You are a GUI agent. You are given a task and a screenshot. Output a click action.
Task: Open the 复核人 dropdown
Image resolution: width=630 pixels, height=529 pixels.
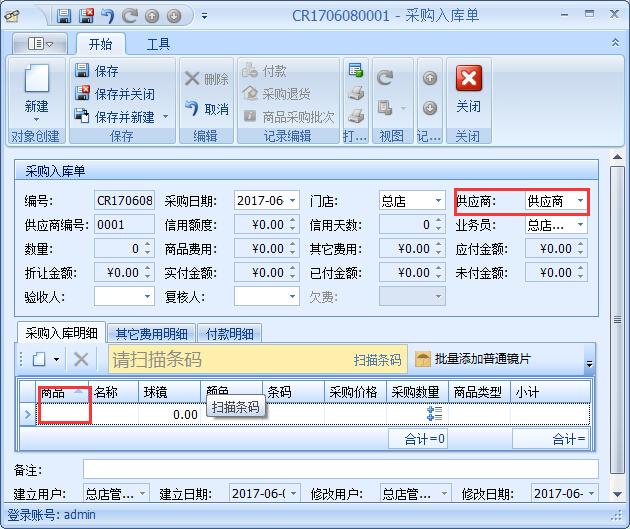tap(292, 296)
